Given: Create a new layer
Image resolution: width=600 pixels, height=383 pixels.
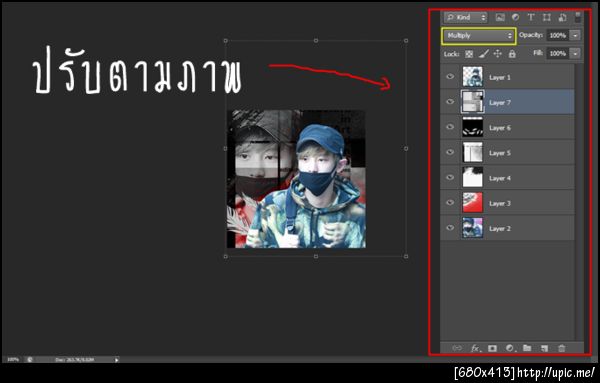Looking at the screenshot, I should point(544,348).
